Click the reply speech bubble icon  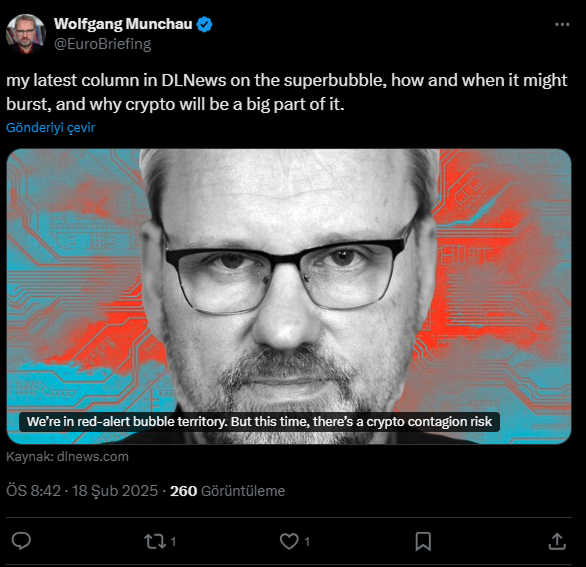(x=21, y=541)
